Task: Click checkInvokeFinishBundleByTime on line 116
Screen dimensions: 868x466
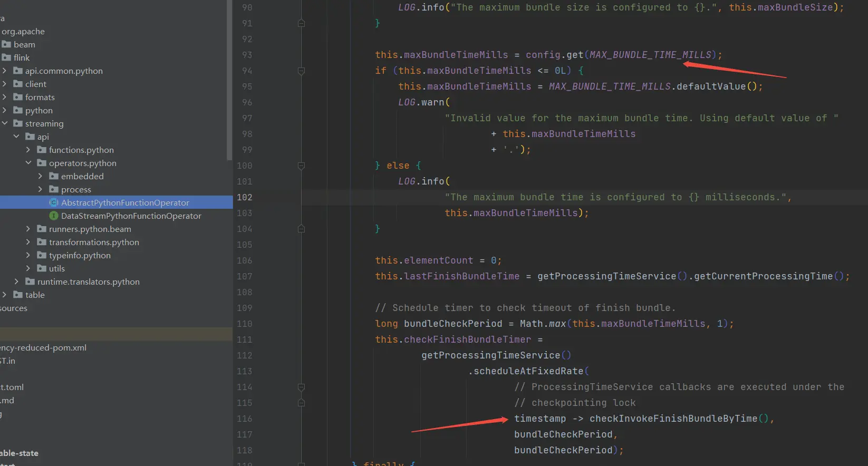Action: point(673,419)
